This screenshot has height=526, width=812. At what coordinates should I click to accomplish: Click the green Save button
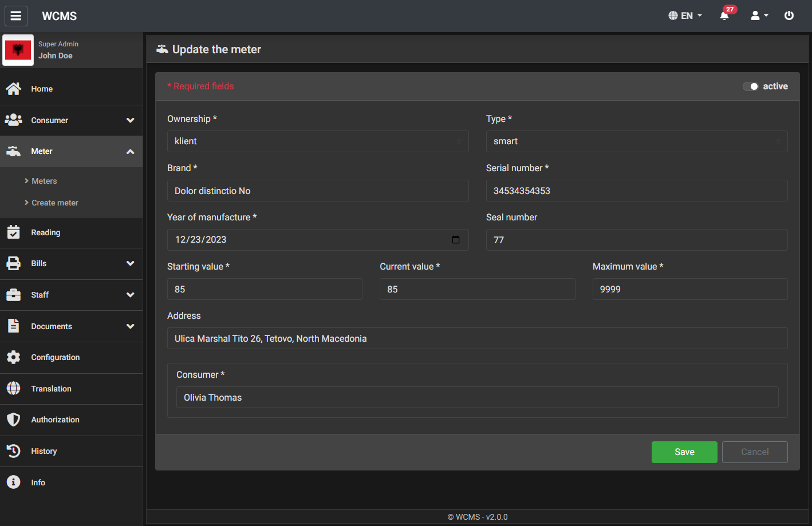click(684, 452)
